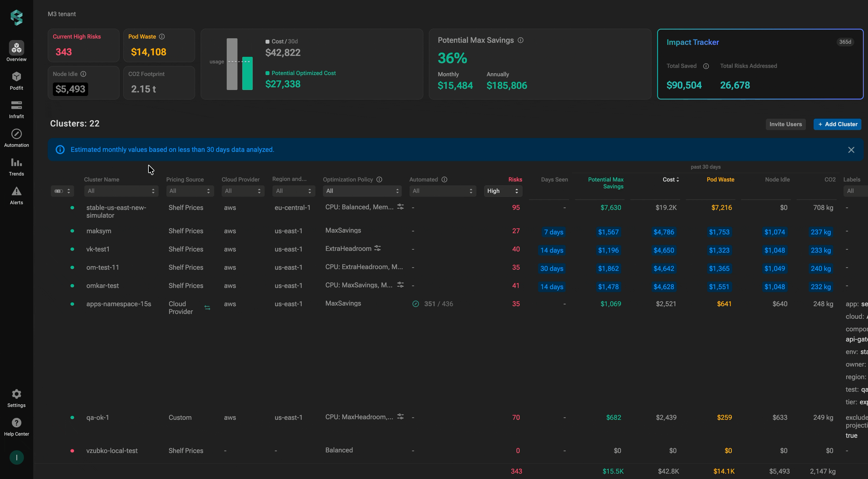Show info for Total Saved
This screenshot has height=479, width=868.
click(706, 66)
